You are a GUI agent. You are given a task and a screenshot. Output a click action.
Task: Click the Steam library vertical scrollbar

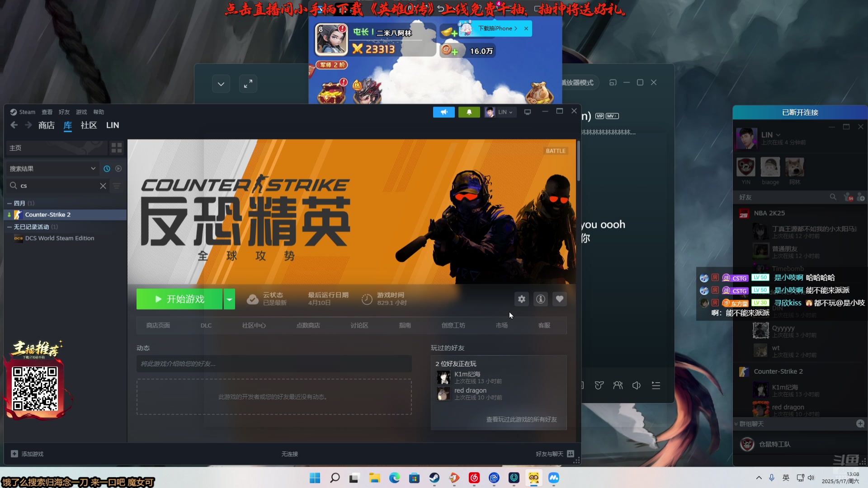[578, 160]
